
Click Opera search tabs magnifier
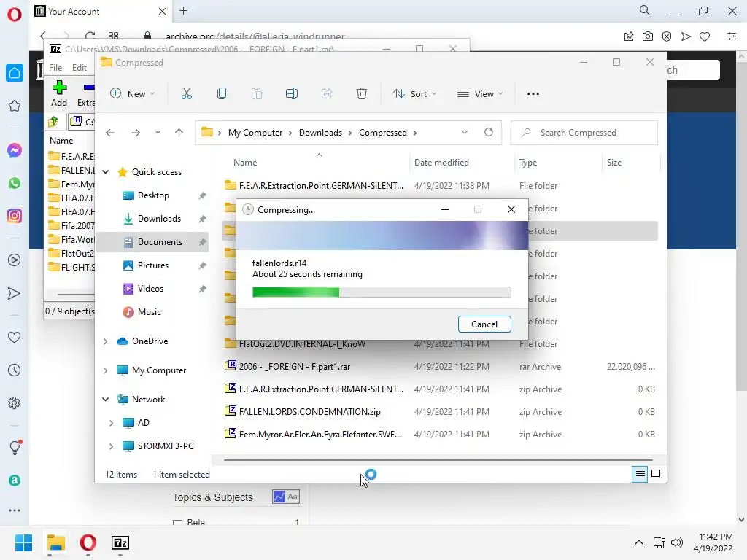pos(645,10)
